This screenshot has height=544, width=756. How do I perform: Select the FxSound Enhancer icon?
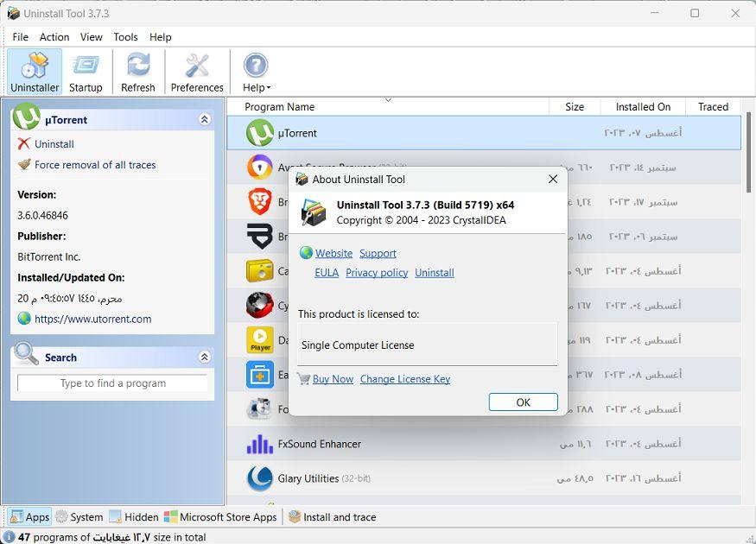pyautogui.click(x=260, y=444)
